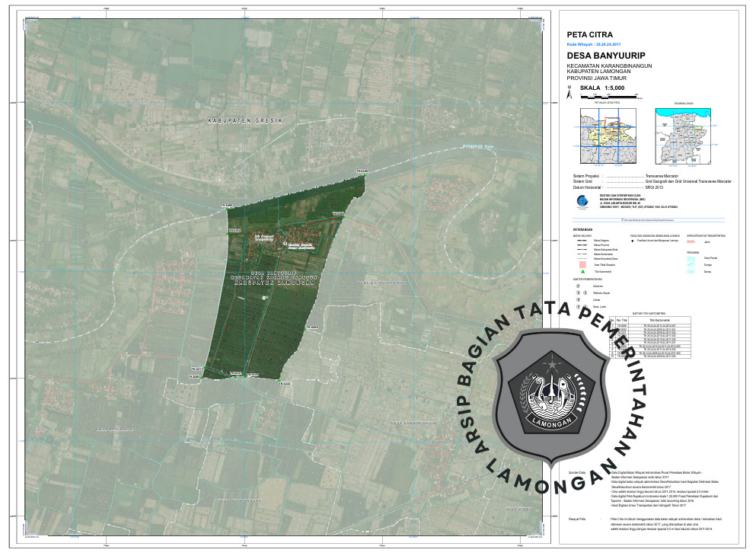
Task: Click the Batas Negara line symbol in legend
Action: click(x=582, y=239)
